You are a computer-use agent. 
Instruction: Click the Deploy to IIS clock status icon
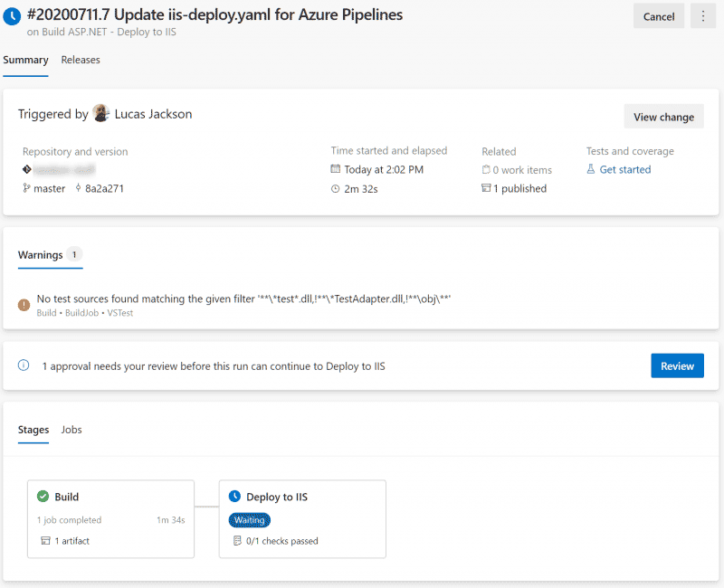(x=234, y=496)
